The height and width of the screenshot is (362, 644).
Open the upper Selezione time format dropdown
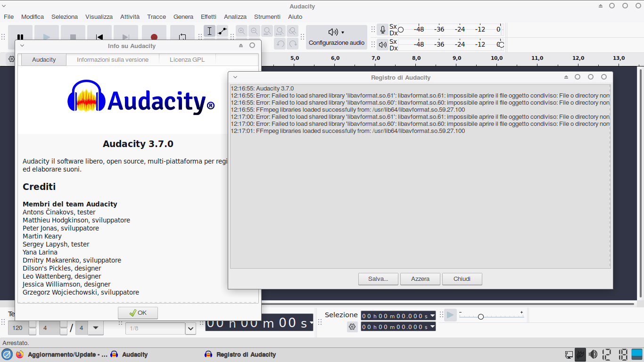coord(432,316)
